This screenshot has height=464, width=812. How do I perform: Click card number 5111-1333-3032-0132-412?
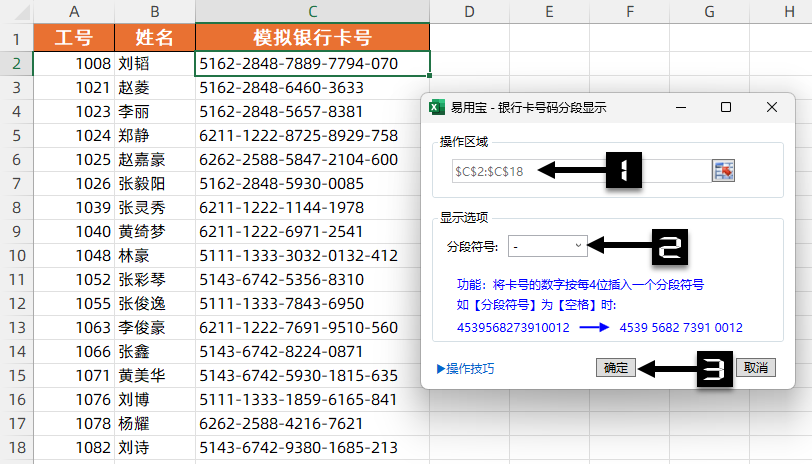[312, 255]
